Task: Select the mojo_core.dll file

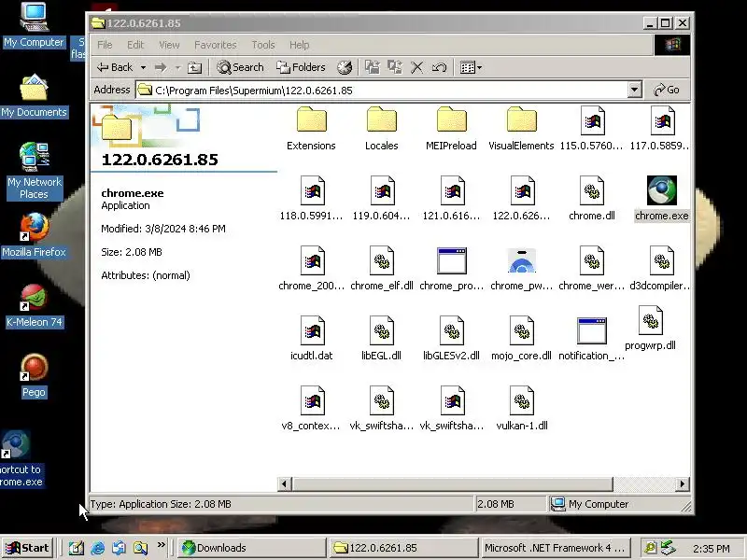Action: pyautogui.click(x=521, y=338)
